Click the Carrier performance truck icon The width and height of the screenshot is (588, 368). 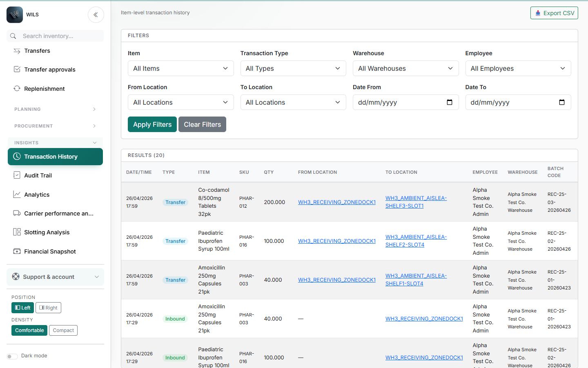(17, 213)
